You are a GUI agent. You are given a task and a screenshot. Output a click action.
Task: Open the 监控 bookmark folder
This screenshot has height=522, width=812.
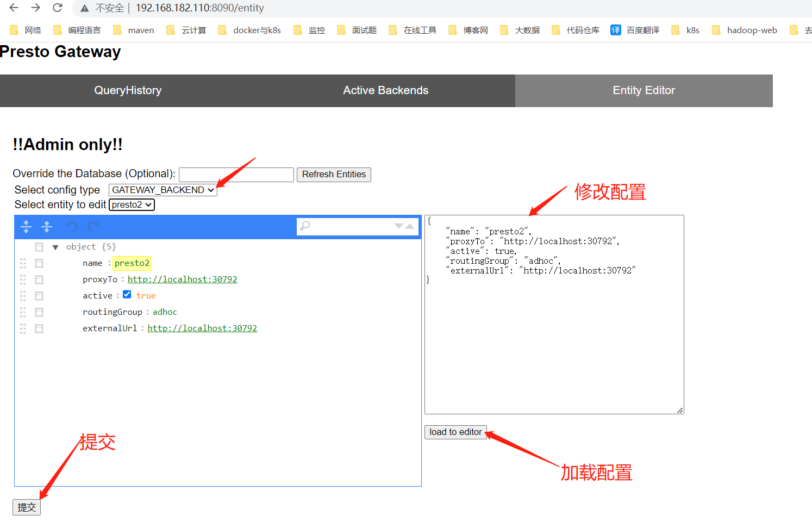309,30
